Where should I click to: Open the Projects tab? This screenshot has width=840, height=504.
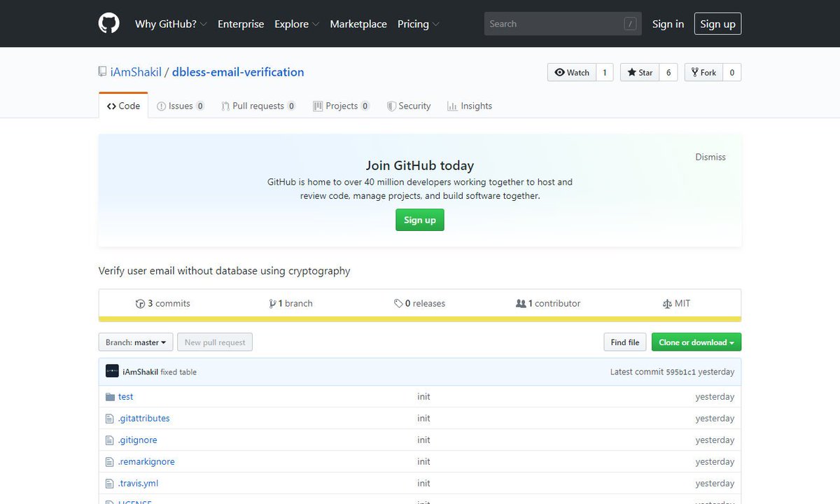pos(342,106)
